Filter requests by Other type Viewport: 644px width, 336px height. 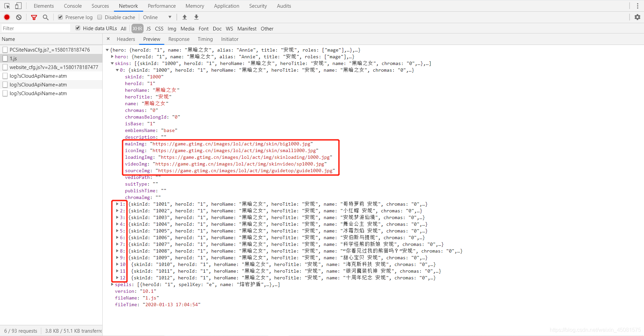click(267, 28)
